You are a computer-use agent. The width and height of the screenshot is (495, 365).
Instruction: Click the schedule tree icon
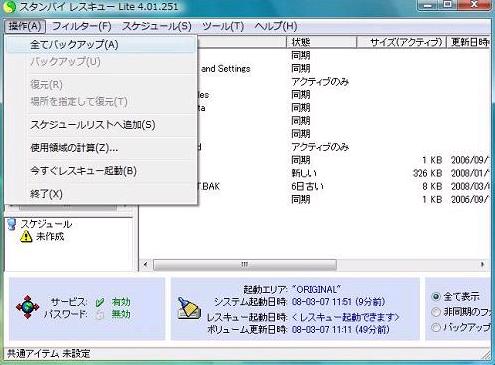pyautogui.click(x=12, y=224)
